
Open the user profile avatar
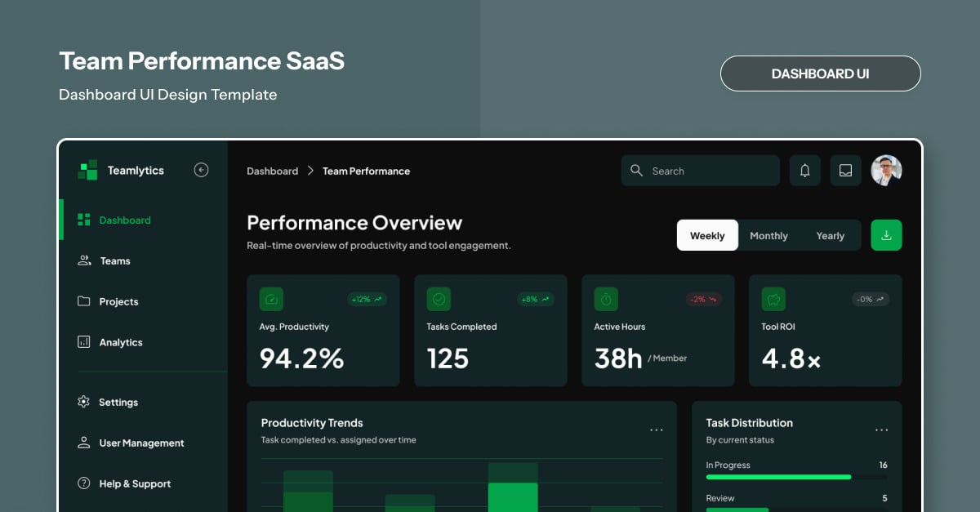coord(886,171)
